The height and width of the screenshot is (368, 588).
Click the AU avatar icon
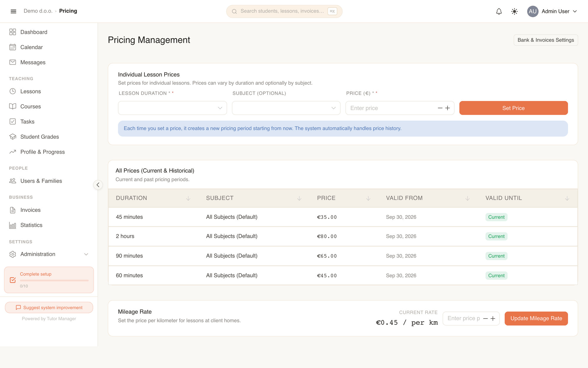[x=532, y=11]
